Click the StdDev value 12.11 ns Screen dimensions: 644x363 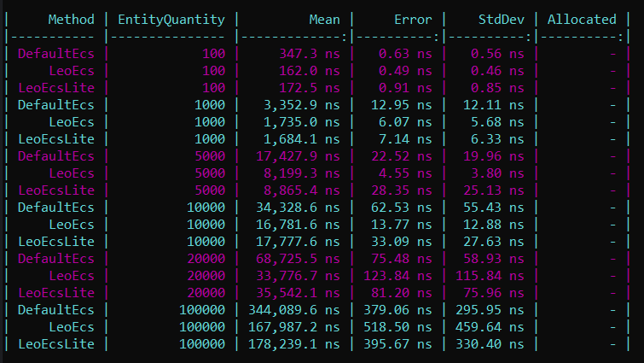click(x=494, y=105)
